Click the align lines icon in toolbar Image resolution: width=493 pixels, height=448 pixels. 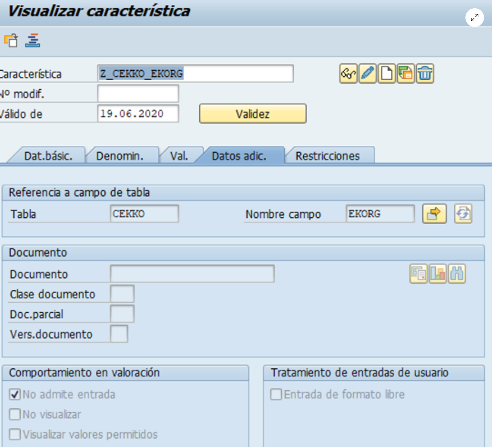[33, 40]
